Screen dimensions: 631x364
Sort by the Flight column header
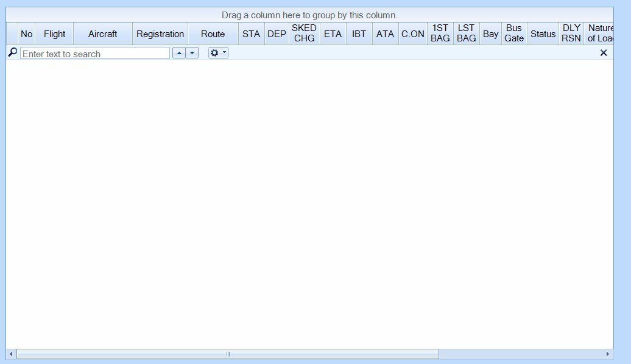54,34
